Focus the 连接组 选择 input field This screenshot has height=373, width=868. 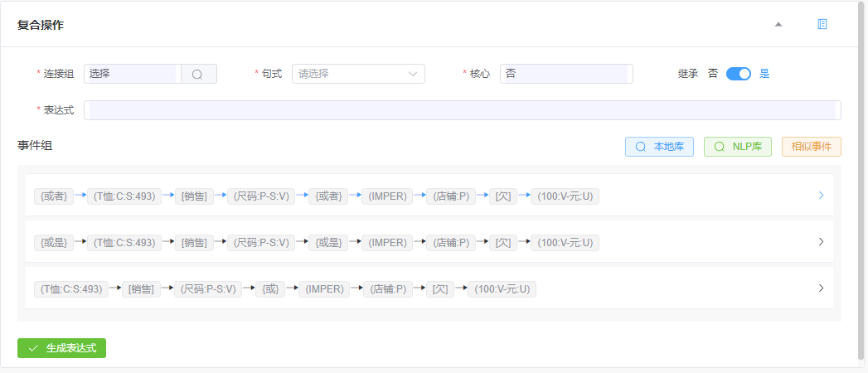click(x=133, y=74)
